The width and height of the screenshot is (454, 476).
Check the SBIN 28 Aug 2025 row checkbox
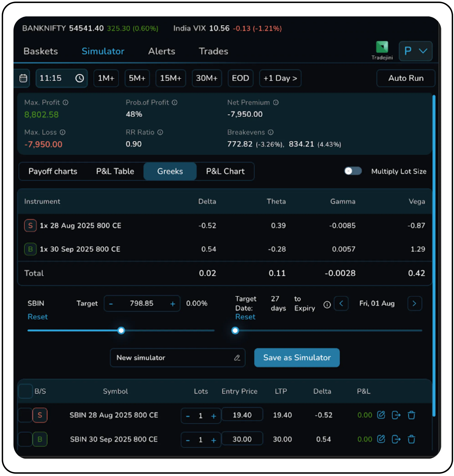(x=25, y=415)
